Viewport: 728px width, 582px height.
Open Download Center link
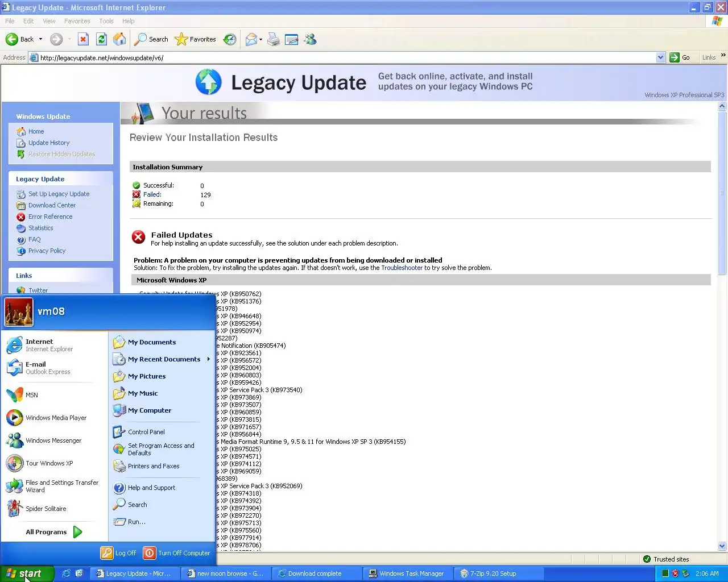(x=52, y=205)
